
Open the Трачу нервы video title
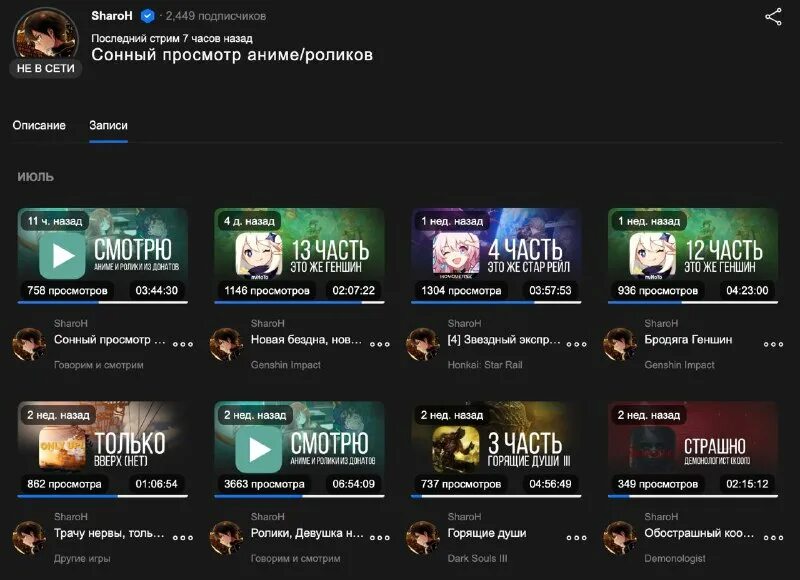pyautogui.click(x=109, y=533)
